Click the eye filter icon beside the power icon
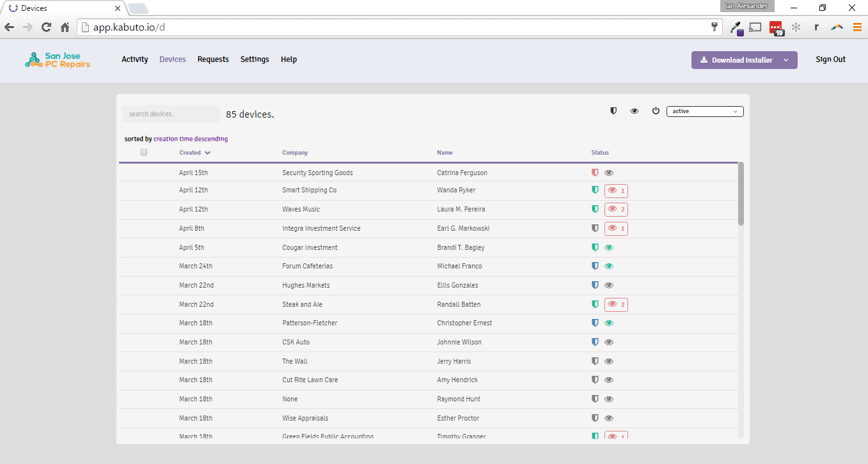 (x=635, y=111)
